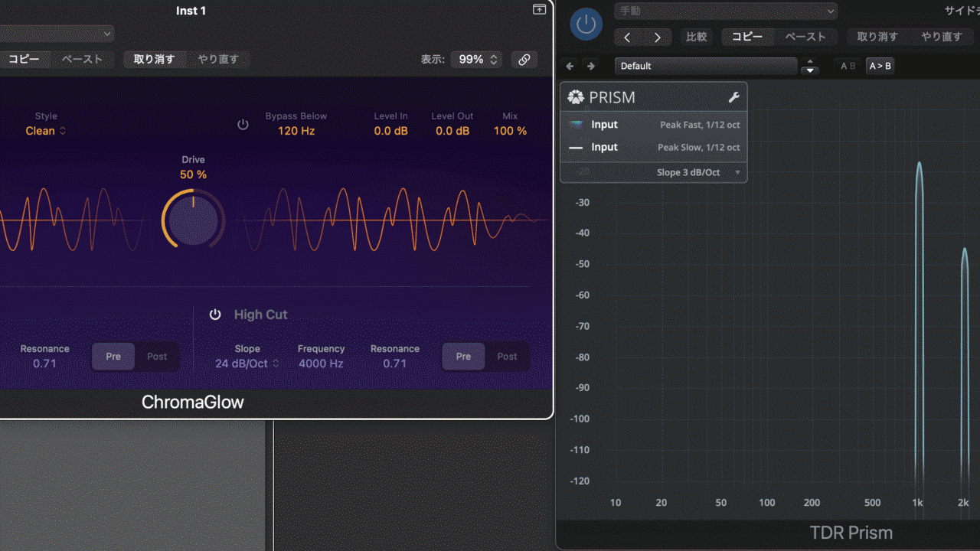The width and height of the screenshot is (980, 551).
Task: Click the High Cut section title
Action: pyautogui.click(x=261, y=315)
